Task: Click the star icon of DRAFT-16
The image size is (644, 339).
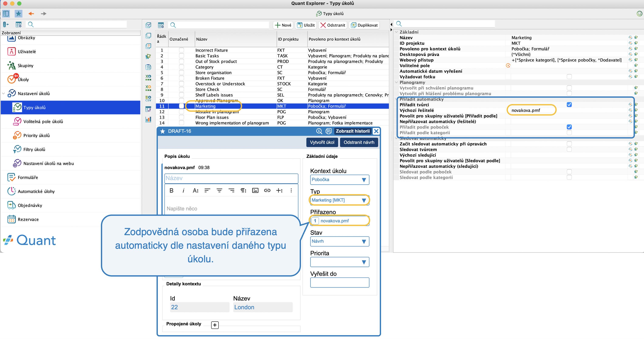Action: pyautogui.click(x=162, y=131)
